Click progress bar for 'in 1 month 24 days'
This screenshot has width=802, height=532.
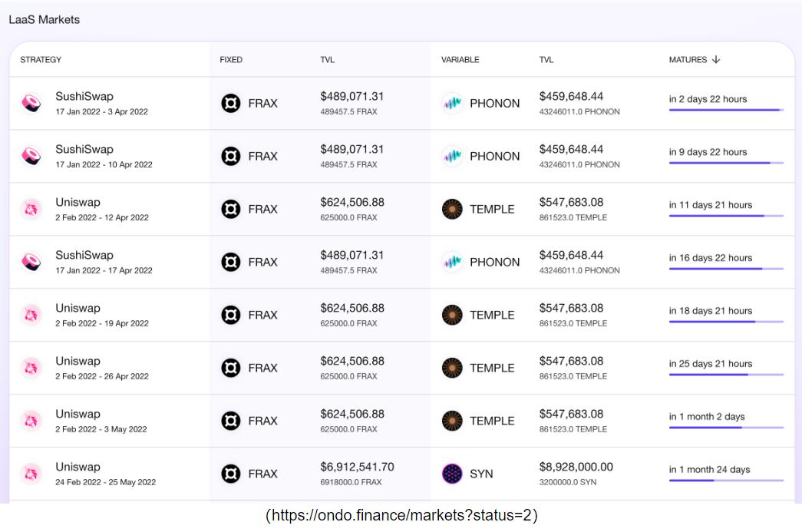(725, 481)
